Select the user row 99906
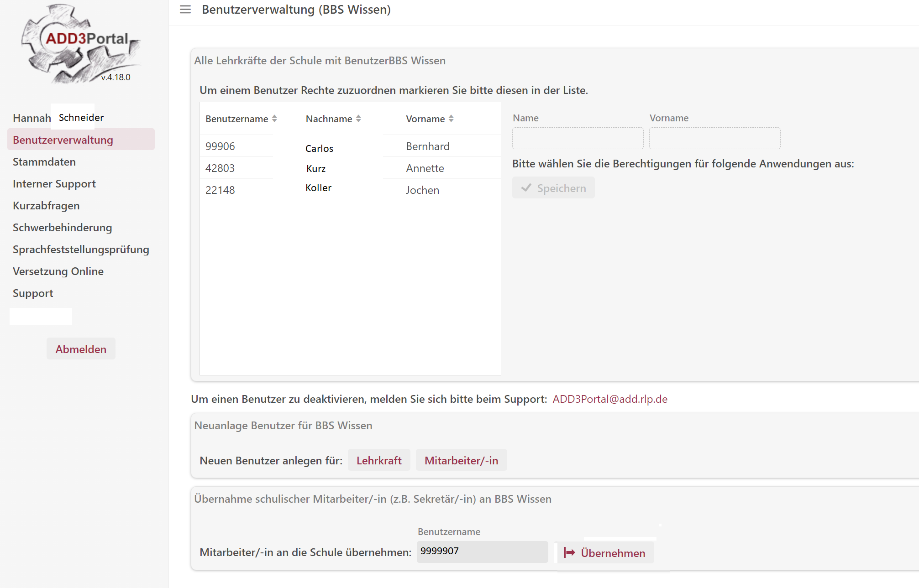 pos(350,146)
